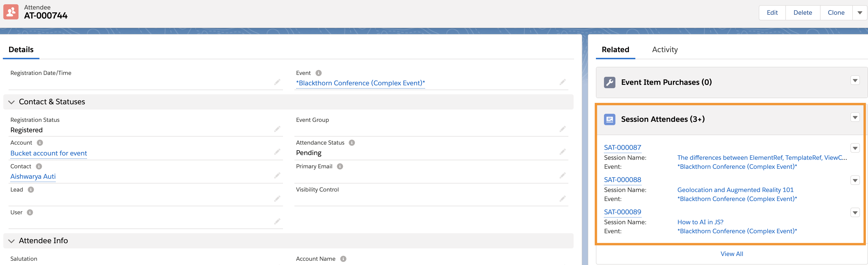Open SAT-000087 session attendee record
Viewport: 868px width, 265px height.
point(622,148)
